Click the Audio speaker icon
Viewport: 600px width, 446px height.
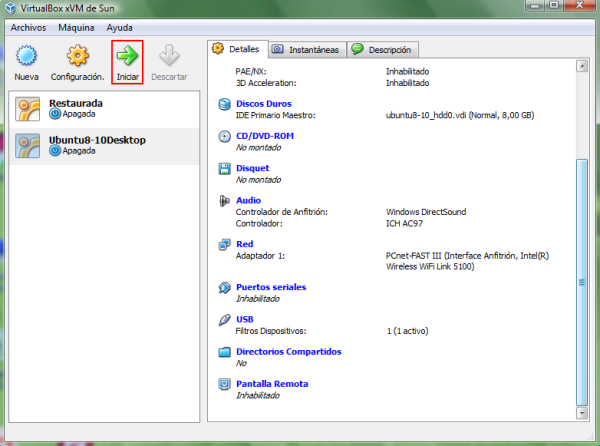[x=226, y=201]
